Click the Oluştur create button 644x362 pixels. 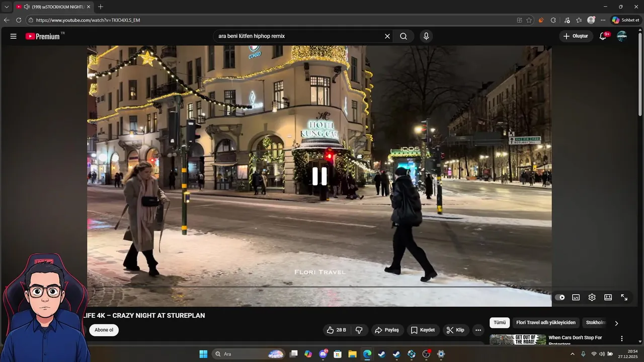point(576,36)
